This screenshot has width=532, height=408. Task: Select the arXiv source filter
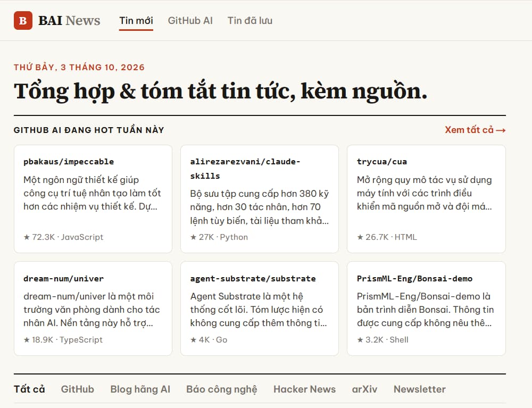tap(364, 389)
